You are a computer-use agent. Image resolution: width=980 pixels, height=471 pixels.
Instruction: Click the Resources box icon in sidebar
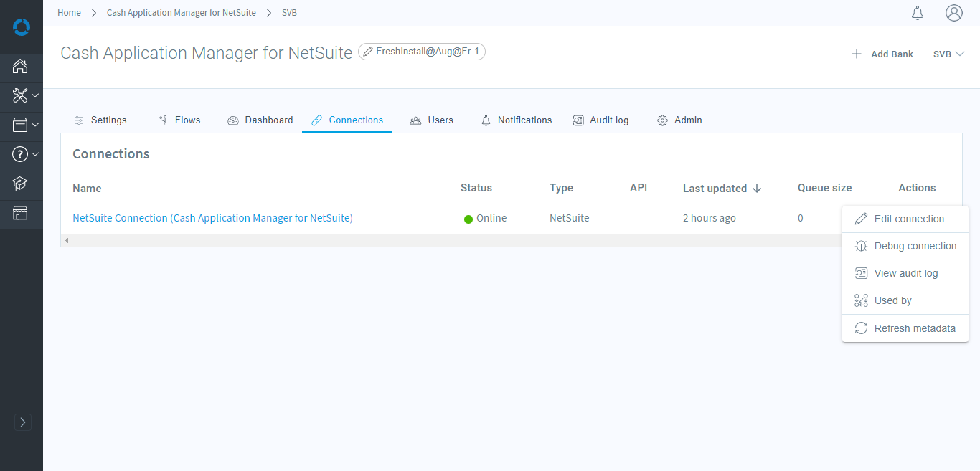coord(21,125)
